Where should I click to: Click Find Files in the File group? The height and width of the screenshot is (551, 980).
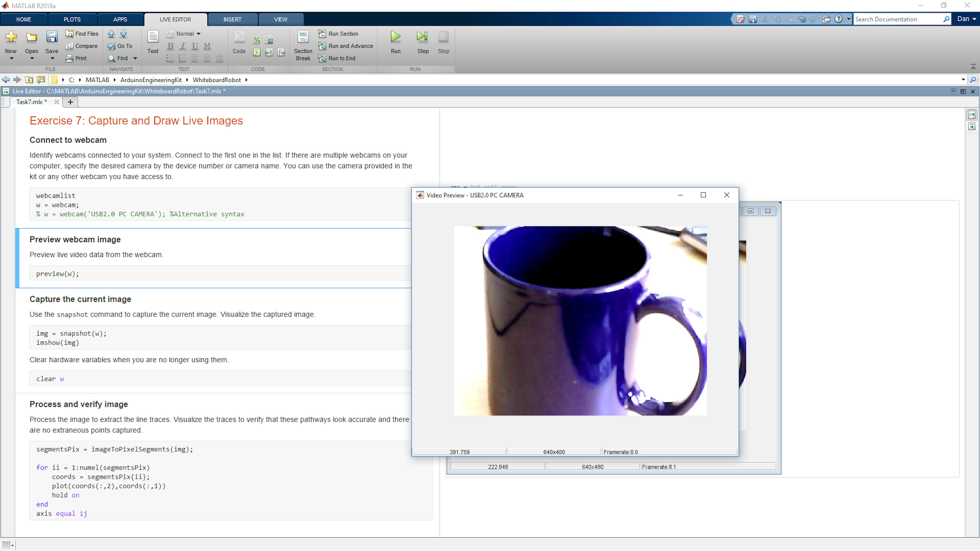pos(82,33)
